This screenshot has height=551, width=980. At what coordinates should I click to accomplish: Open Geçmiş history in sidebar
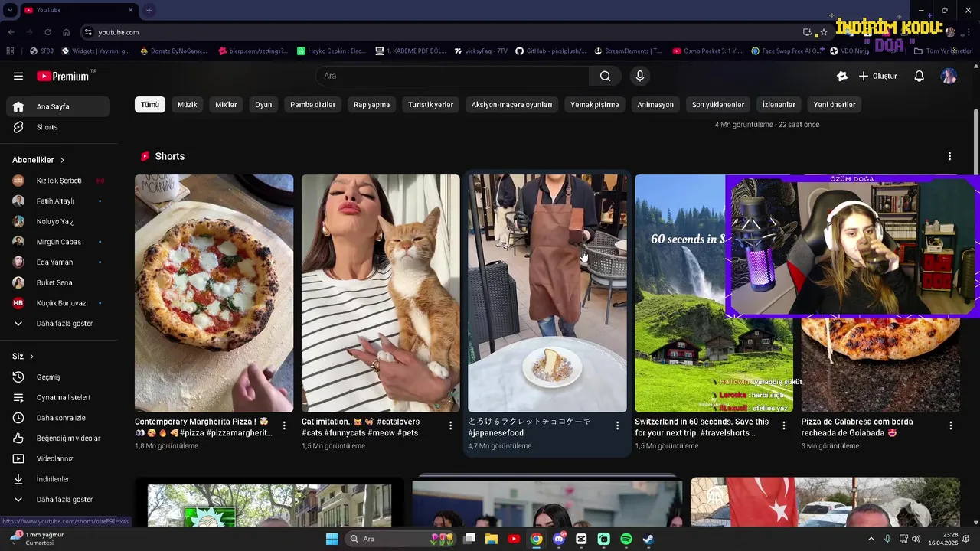(58, 377)
